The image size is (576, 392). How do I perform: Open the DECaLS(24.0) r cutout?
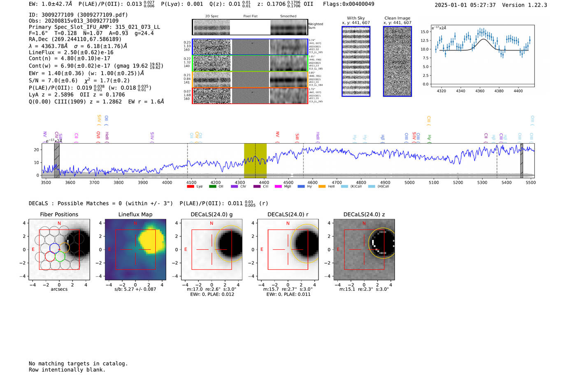click(x=288, y=250)
